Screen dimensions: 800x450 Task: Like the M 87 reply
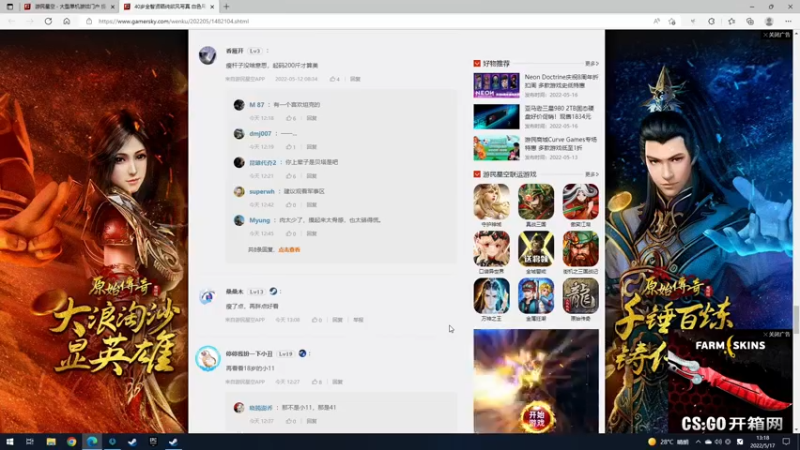(291, 118)
